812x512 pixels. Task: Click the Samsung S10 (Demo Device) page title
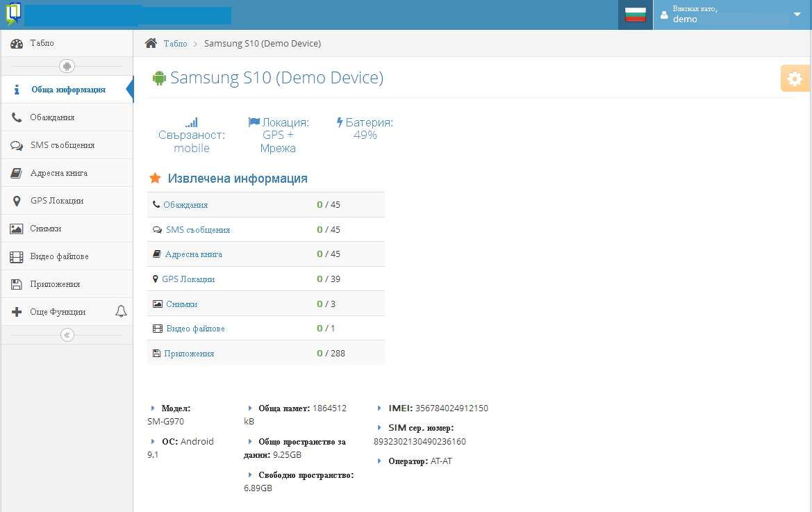click(277, 78)
